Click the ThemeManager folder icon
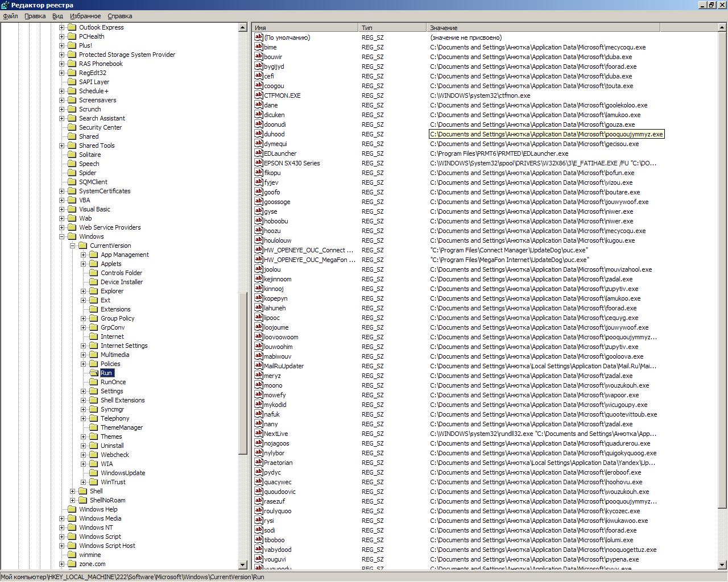The height and width of the screenshot is (582, 728). (x=93, y=427)
